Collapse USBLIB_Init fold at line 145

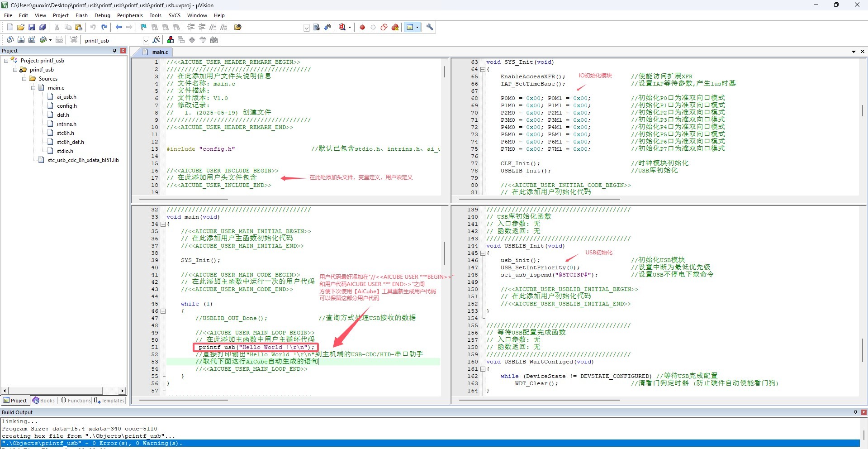(483, 253)
